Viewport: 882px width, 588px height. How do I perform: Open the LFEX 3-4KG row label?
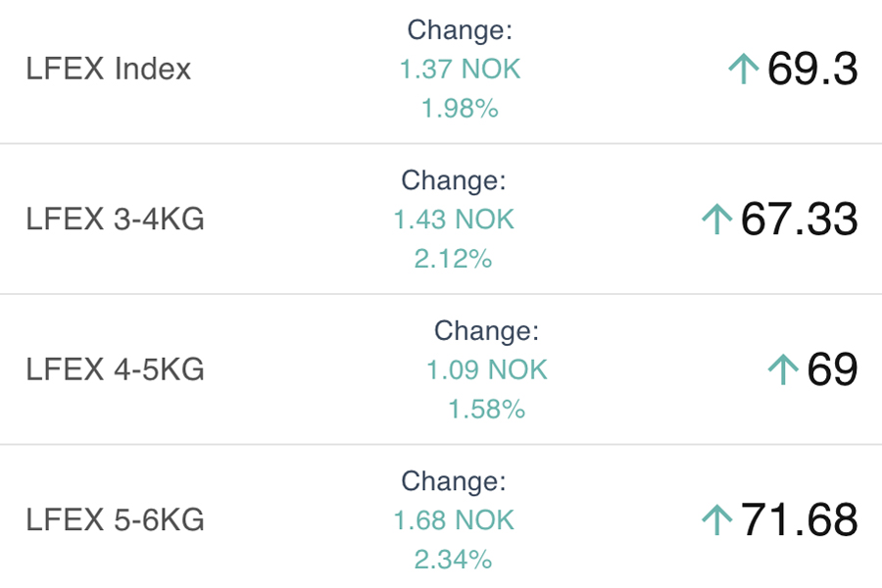[116, 220]
